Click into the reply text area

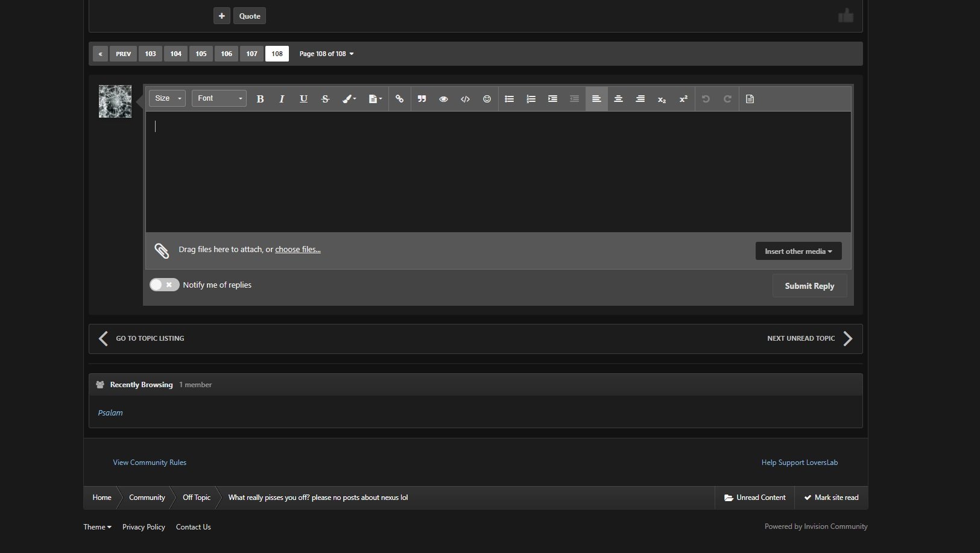point(498,172)
